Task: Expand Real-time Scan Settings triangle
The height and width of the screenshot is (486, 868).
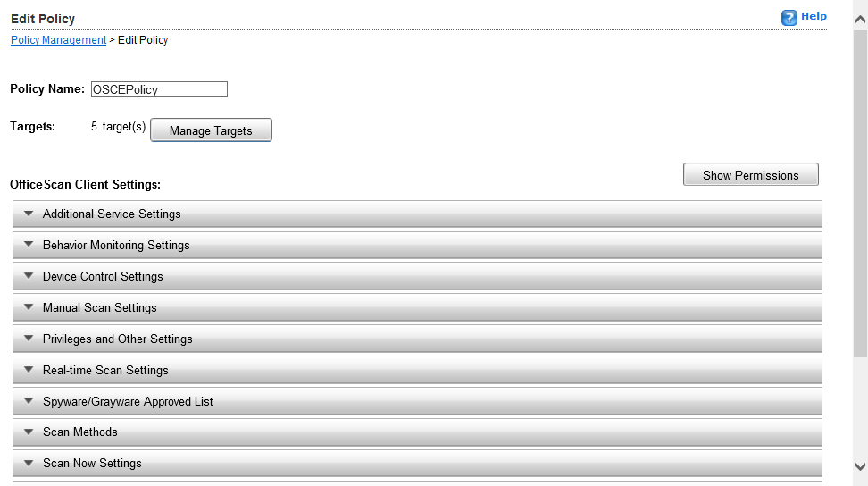Action: point(29,370)
